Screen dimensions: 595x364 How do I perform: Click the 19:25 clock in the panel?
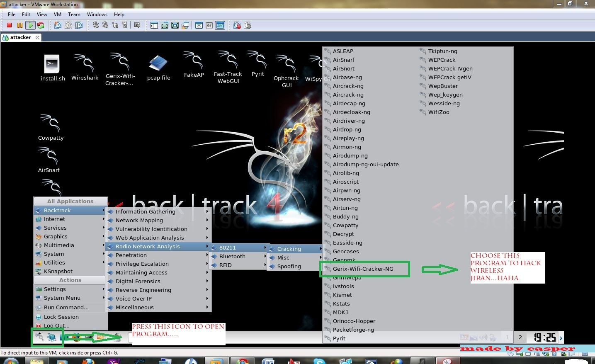[x=544, y=337]
